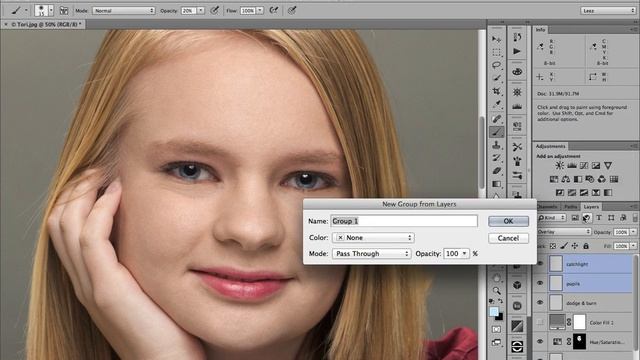Confirm new group with OK

coord(508,221)
